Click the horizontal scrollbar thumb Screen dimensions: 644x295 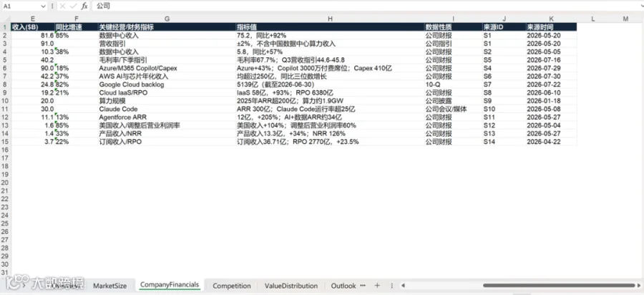coord(559,286)
